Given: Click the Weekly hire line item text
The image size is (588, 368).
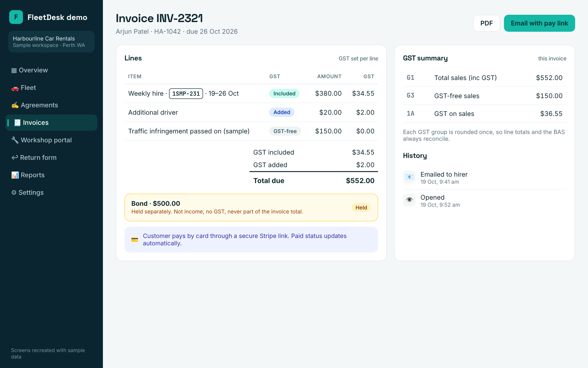Looking at the screenshot, I should (x=183, y=94).
